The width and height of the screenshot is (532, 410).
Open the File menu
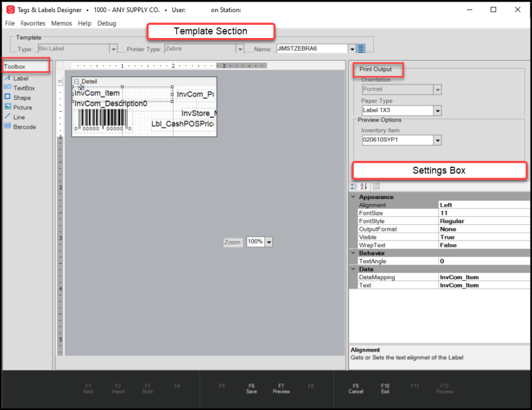click(10, 24)
